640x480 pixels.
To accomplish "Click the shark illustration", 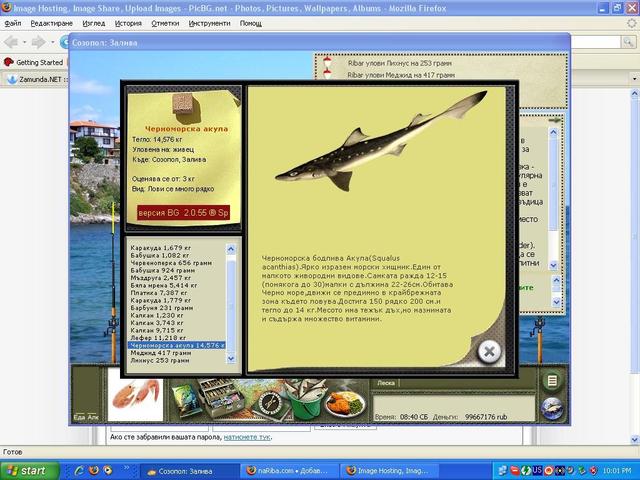I will 380,143.
